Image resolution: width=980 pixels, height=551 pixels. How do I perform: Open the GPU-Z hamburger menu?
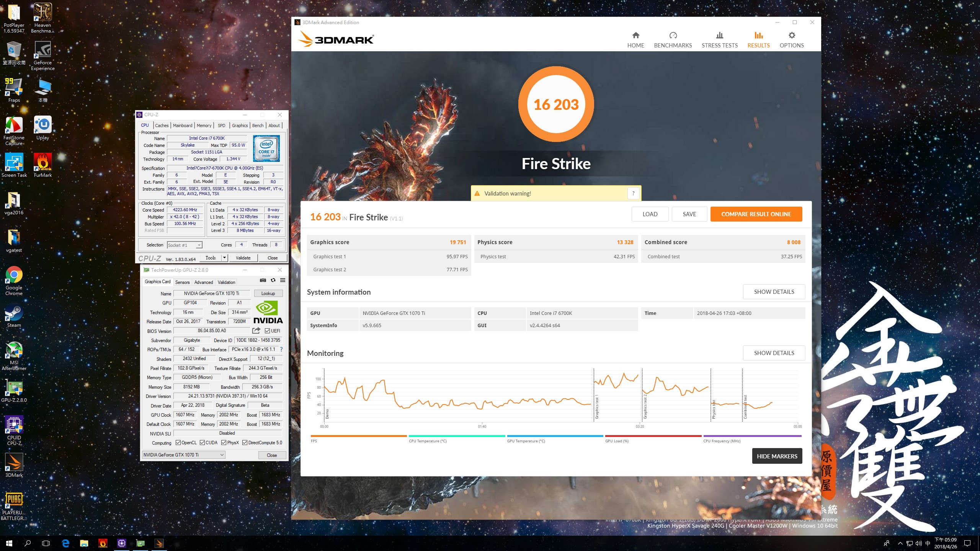[283, 280]
